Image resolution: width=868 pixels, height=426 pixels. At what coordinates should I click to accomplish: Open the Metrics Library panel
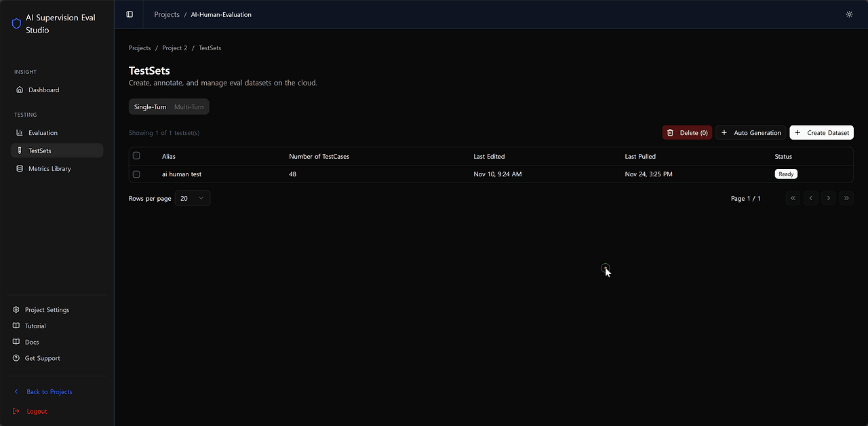pyautogui.click(x=19, y=168)
